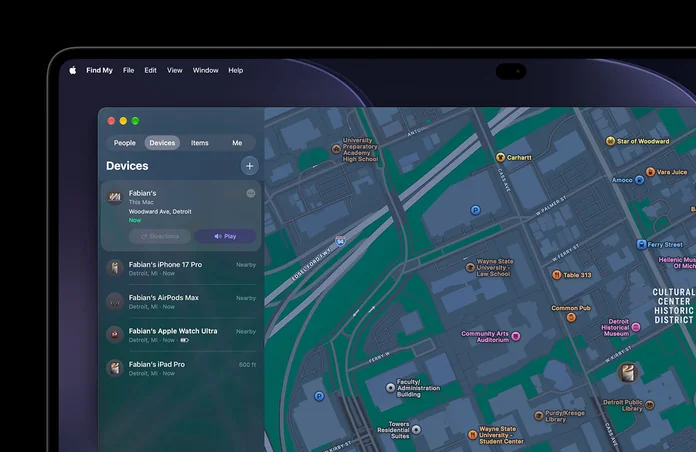Image resolution: width=696 pixels, height=452 pixels.
Task: Select Fabian's iPhone 17 Pro
Action: click(x=181, y=268)
